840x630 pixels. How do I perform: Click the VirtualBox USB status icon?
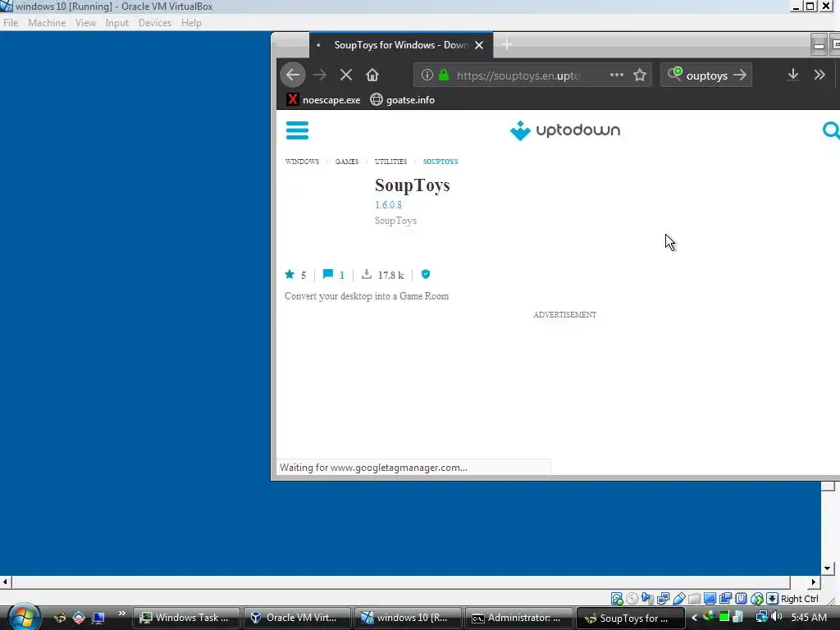click(679, 598)
